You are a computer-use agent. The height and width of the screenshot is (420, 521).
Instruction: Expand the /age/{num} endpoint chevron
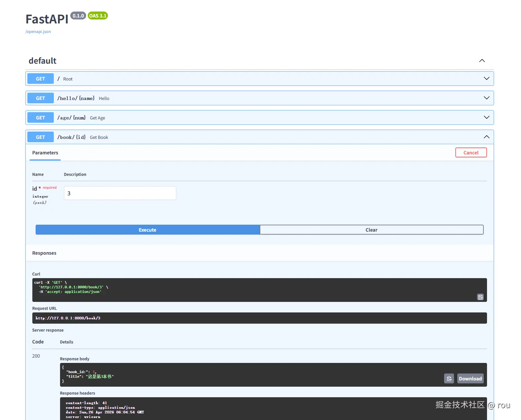486,117
